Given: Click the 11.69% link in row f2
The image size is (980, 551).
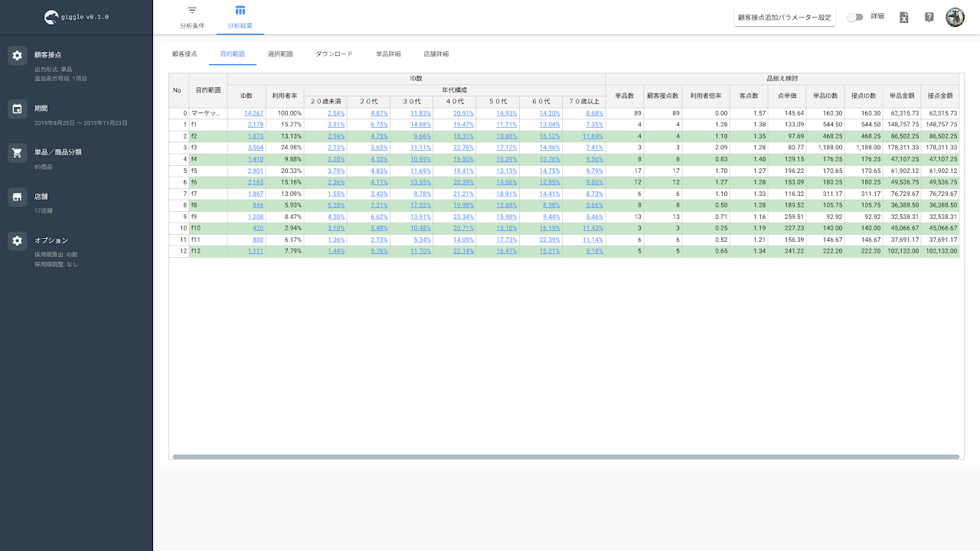Looking at the screenshot, I should pos(593,136).
